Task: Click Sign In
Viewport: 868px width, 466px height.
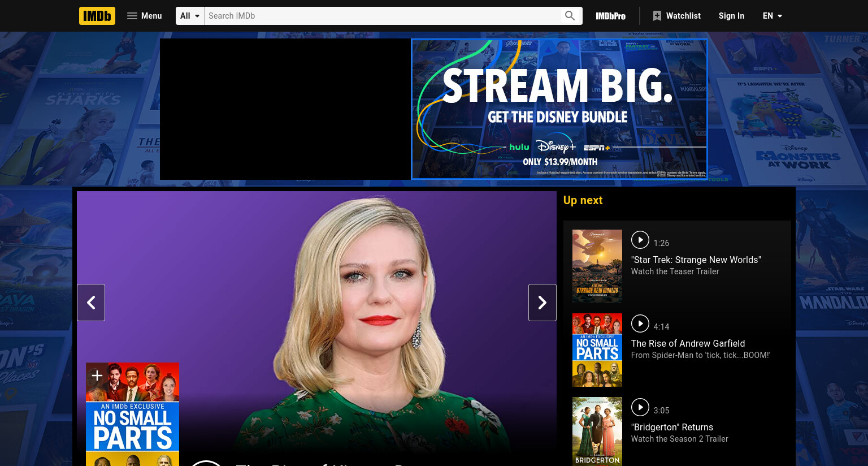Action: [731, 16]
